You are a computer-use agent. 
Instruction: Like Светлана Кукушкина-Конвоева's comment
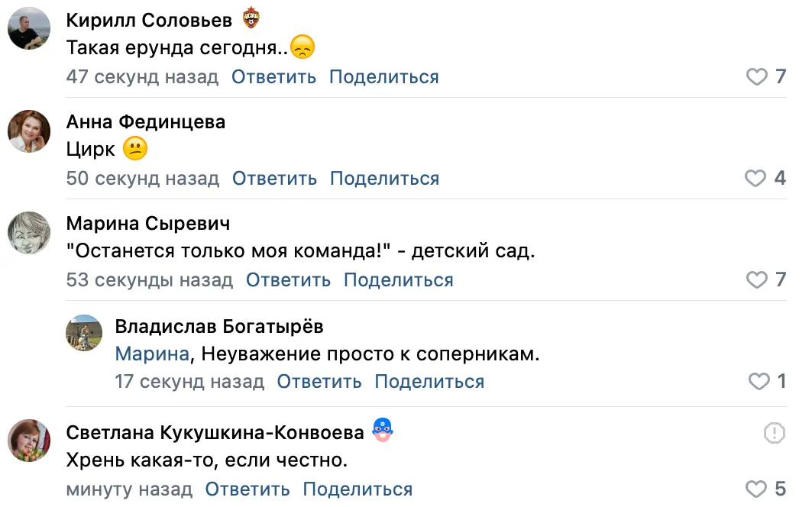(755, 489)
